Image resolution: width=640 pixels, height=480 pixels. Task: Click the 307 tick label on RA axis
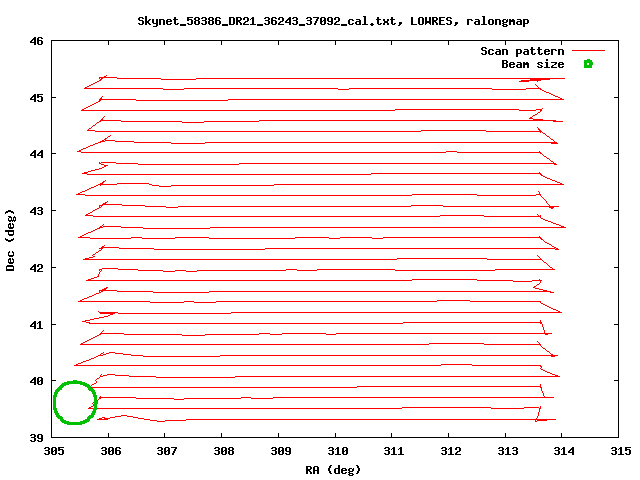(165, 452)
